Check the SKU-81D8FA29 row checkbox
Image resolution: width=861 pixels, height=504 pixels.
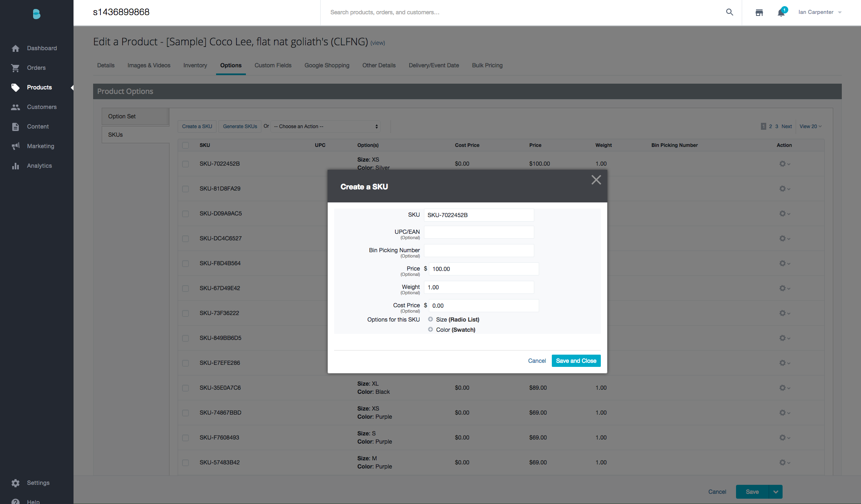pyautogui.click(x=185, y=189)
